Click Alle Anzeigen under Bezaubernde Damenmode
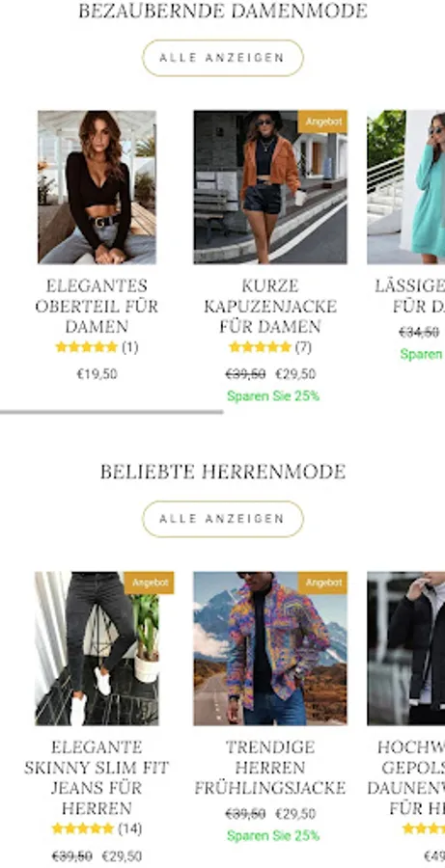 tap(223, 58)
